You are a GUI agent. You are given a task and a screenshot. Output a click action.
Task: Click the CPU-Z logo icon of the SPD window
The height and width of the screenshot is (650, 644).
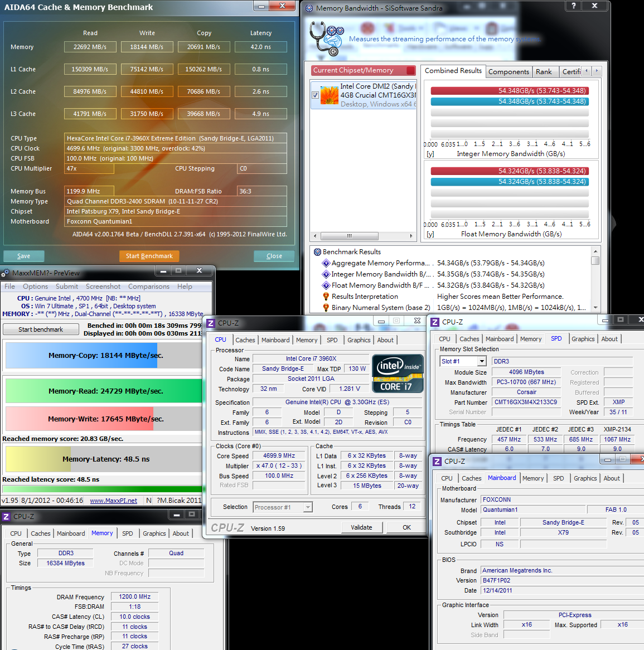point(435,322)
